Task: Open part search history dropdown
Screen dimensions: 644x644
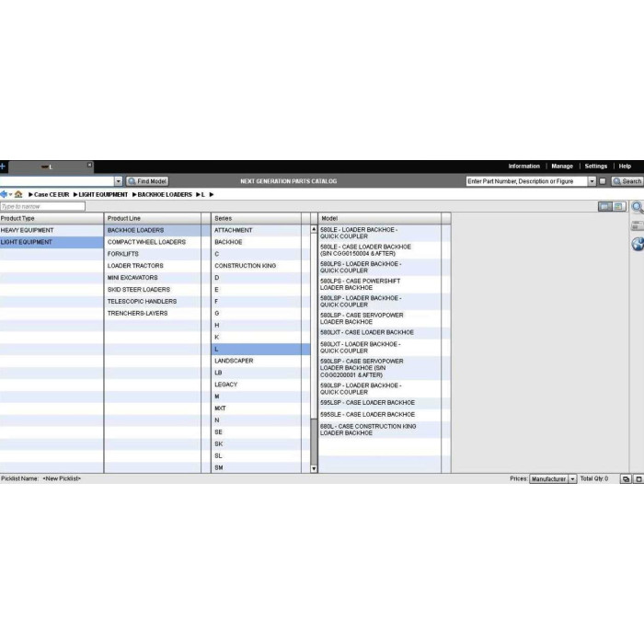Action: (x=592, y=181)
